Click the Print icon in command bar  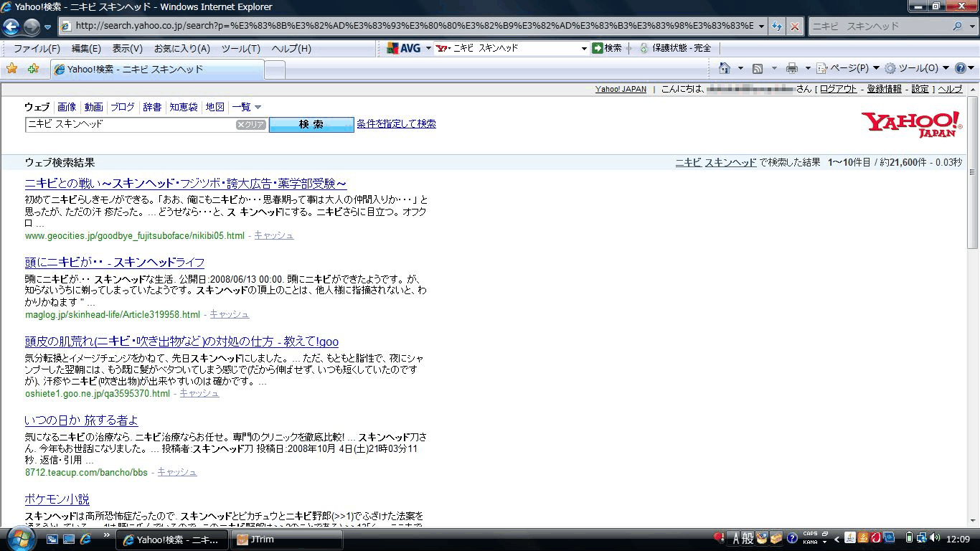pyautogui.click(x=791, y=68)
